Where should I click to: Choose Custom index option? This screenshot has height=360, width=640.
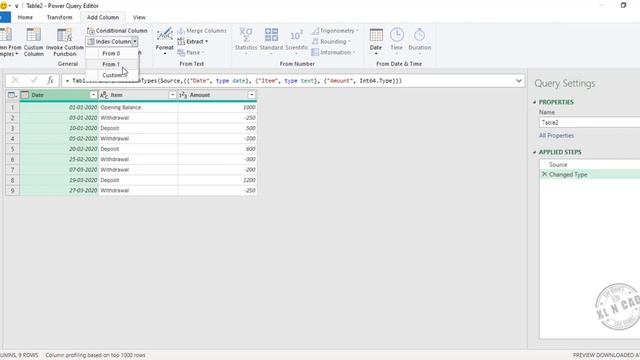[112, 75]
